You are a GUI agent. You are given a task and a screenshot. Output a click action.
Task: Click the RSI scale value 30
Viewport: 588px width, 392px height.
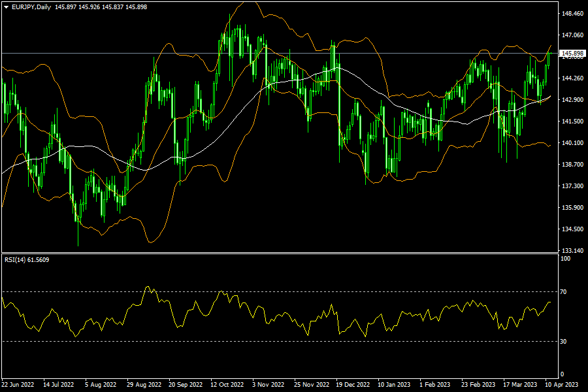563,341
